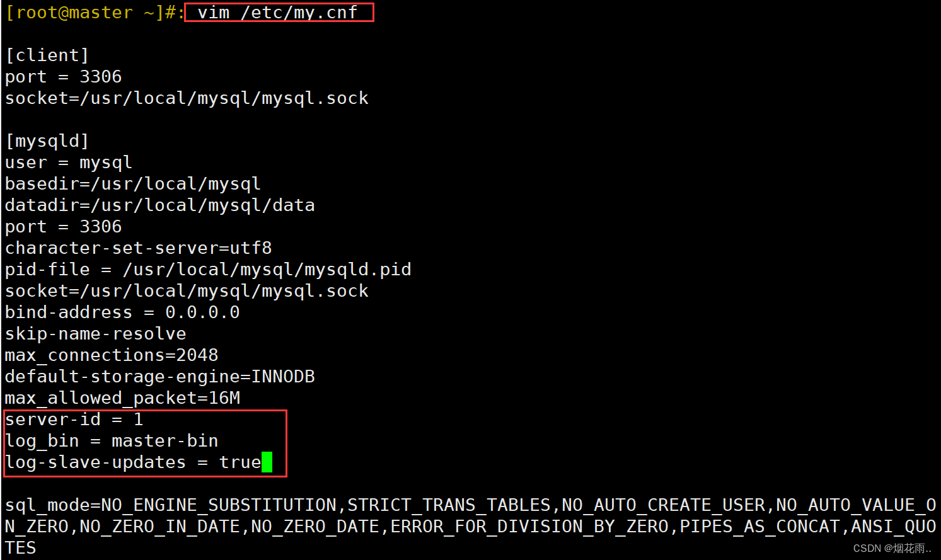Click the [root@master ~]# shell prompt
Screen dimensions: 941x560
(x=95, y=13)
